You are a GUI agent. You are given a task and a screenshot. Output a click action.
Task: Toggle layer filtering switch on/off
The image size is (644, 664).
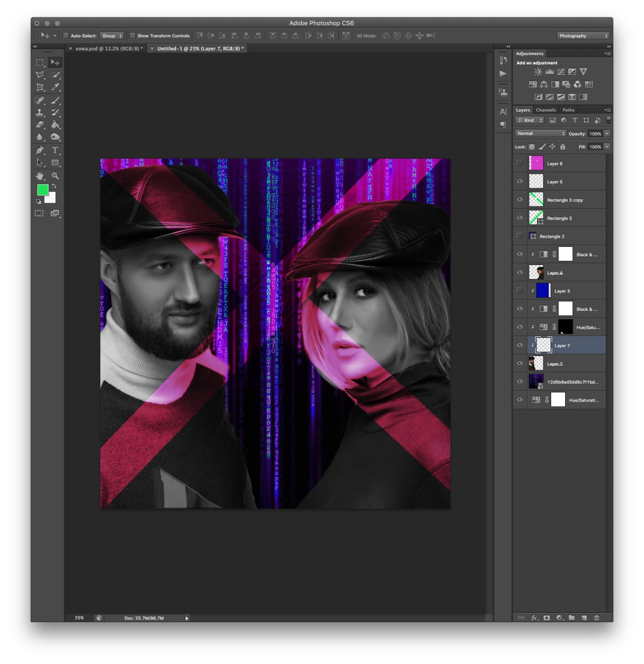(x=608, y=120)
